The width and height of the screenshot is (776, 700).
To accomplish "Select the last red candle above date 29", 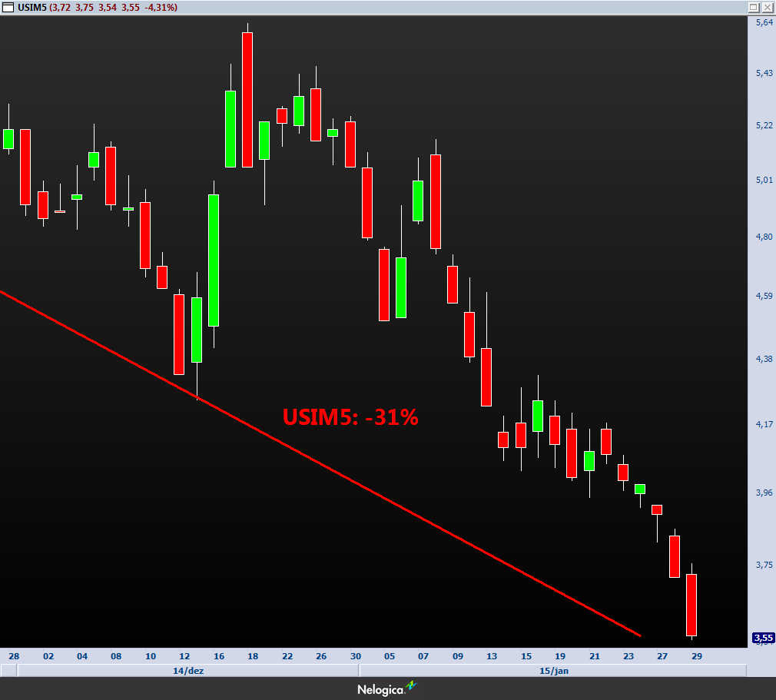I will point(691,605).
